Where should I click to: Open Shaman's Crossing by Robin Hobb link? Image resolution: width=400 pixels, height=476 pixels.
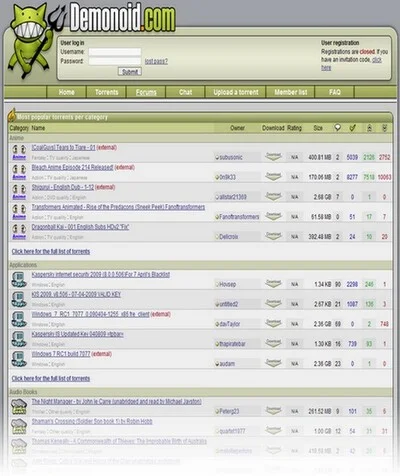tap(92, 421)
